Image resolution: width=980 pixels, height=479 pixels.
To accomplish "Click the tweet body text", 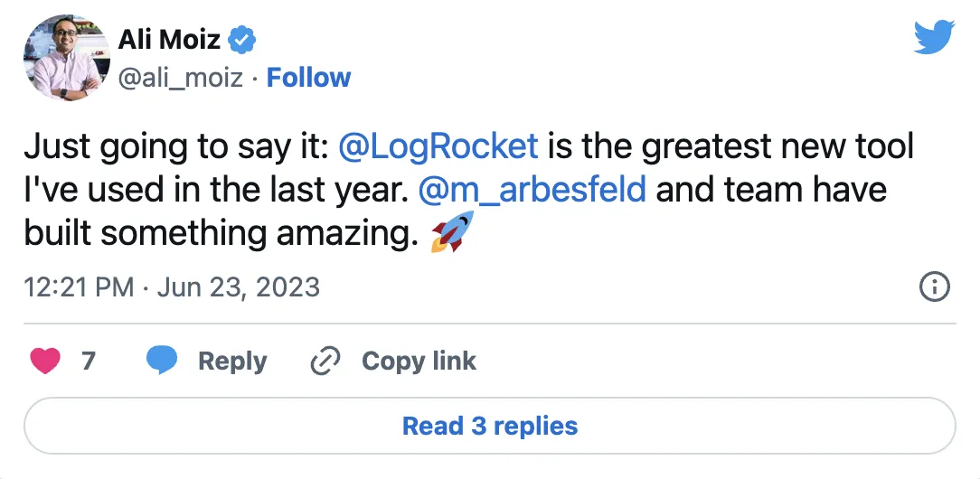I will 271,189.
